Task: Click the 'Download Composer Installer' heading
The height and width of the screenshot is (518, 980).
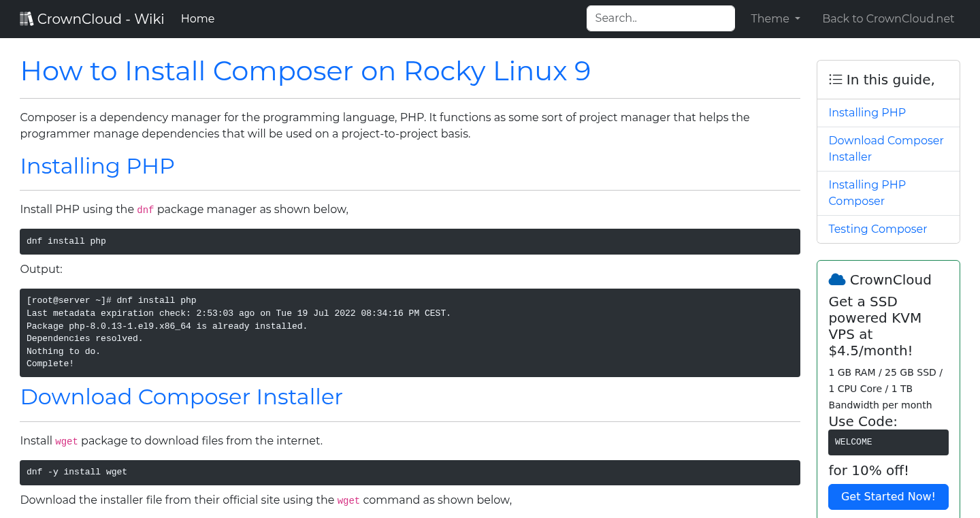Action: click(181, 397)
